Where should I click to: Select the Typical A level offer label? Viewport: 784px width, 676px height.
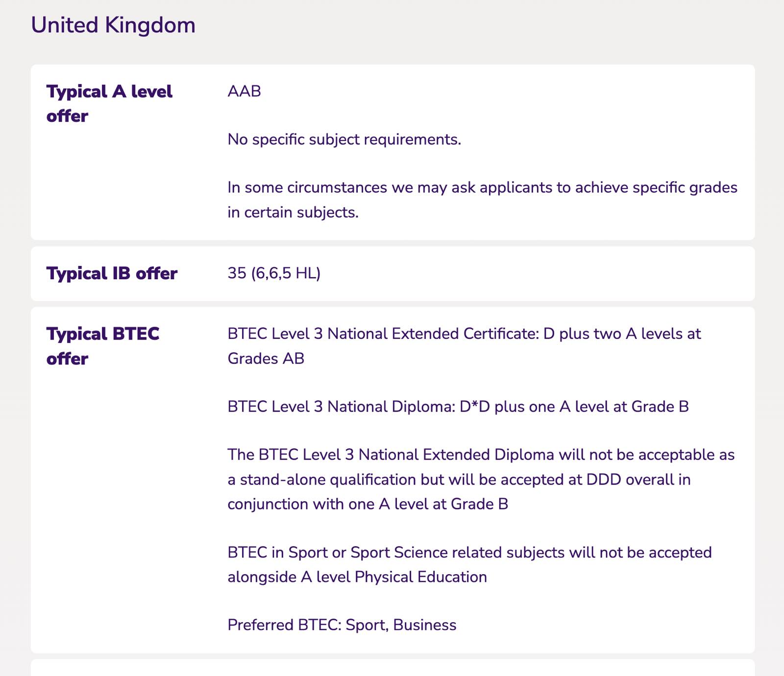109,103
